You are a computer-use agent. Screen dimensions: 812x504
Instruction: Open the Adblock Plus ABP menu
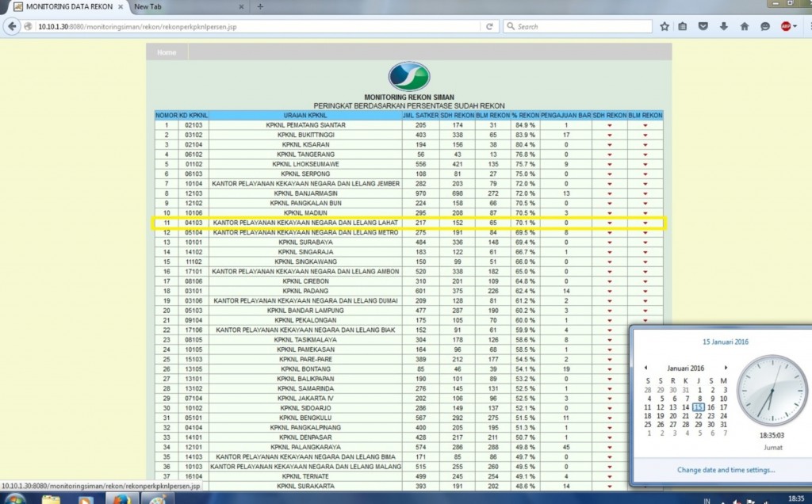[786, 26]
